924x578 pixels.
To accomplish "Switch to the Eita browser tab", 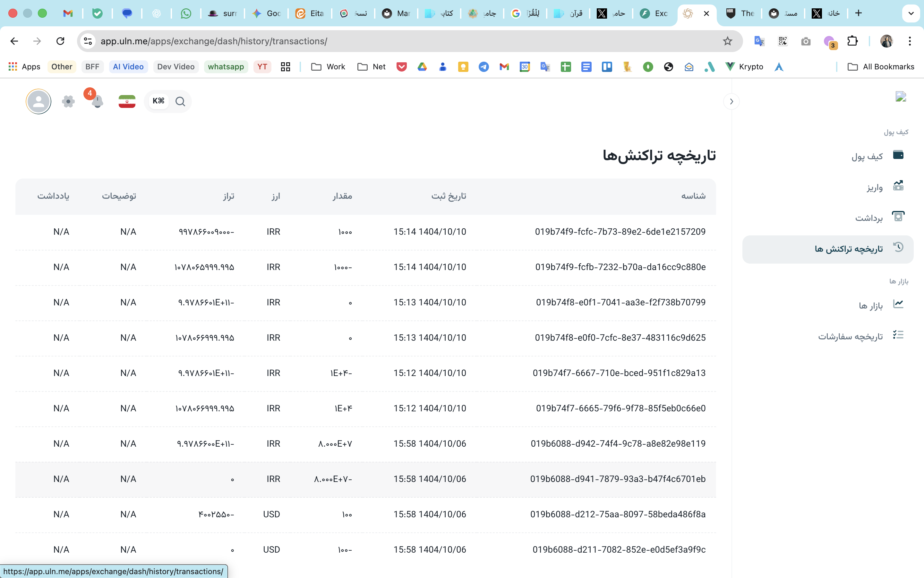I will point(309,13).
